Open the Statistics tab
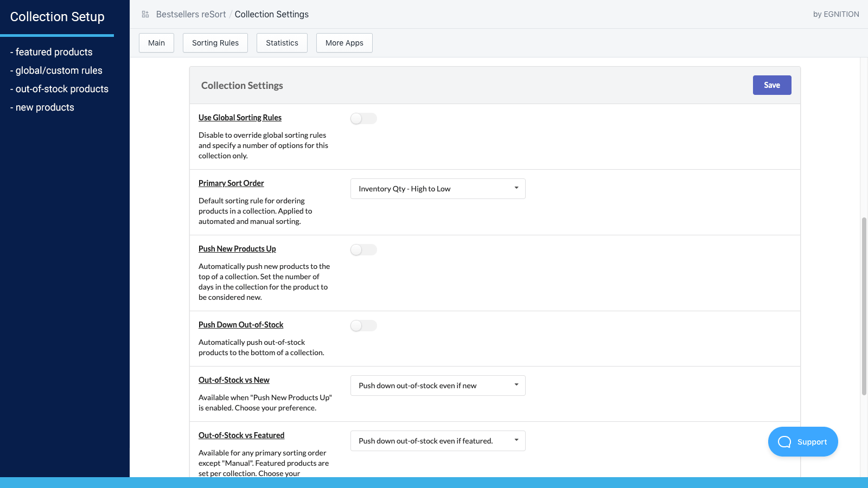Image resolution: width=868 pixels, height=488 pixels. click(x=282, y=43)
